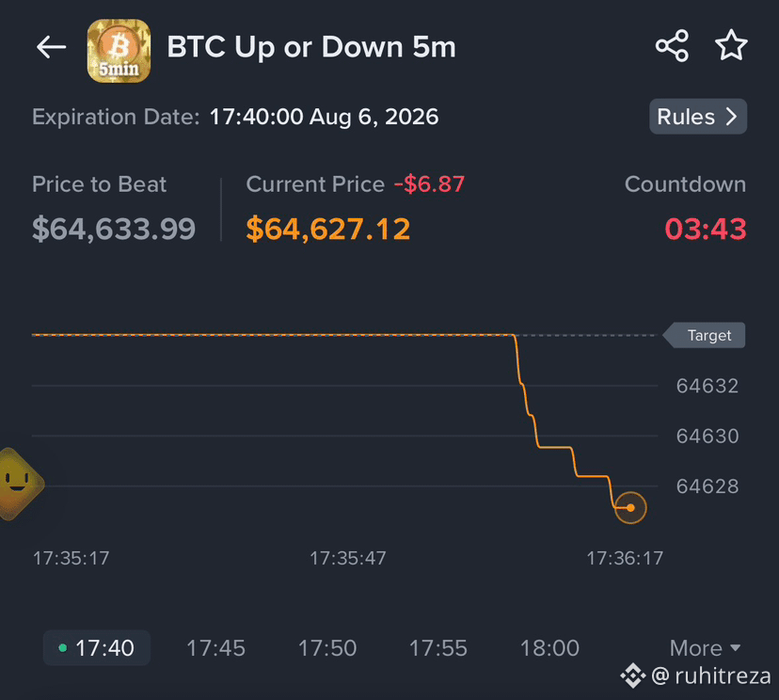Switch to the 17:45 round
This screenshot has width=779, height=700.
point(215,648)
